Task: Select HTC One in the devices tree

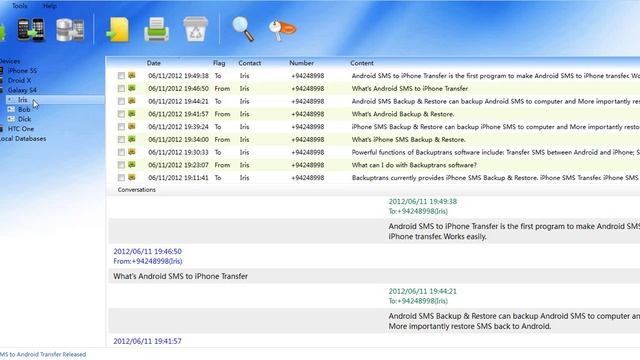Action: 21,129
